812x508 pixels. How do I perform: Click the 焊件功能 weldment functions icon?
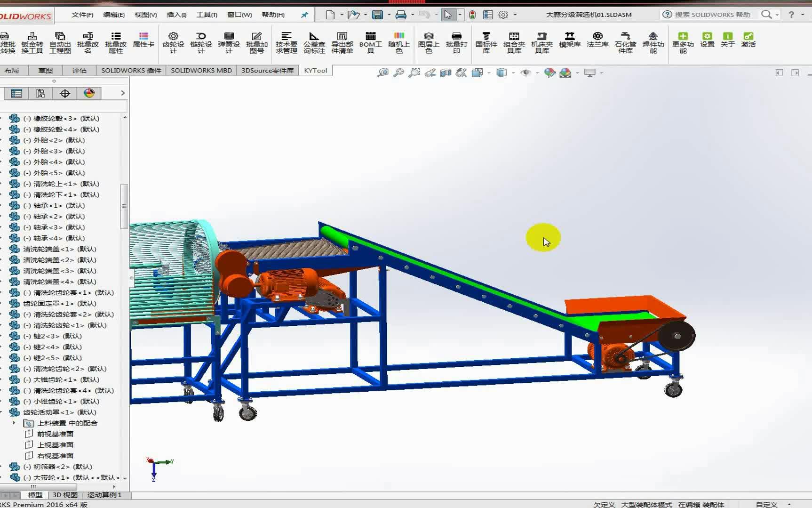(x=653, y=42)
